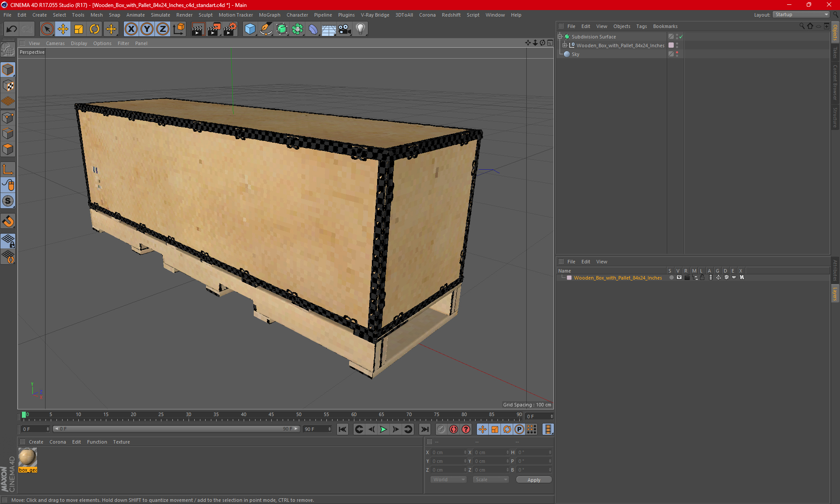Add a Light object
840x504 pixels.
(360, 29)
